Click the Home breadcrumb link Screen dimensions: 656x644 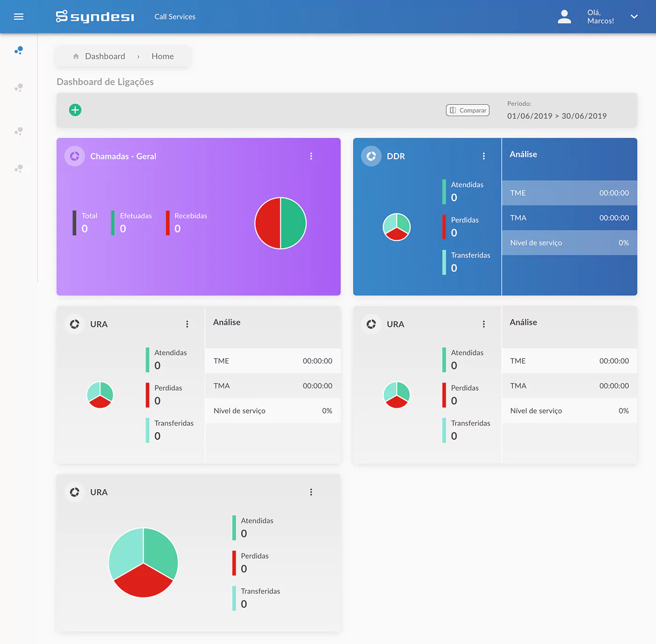pos(163,56)
